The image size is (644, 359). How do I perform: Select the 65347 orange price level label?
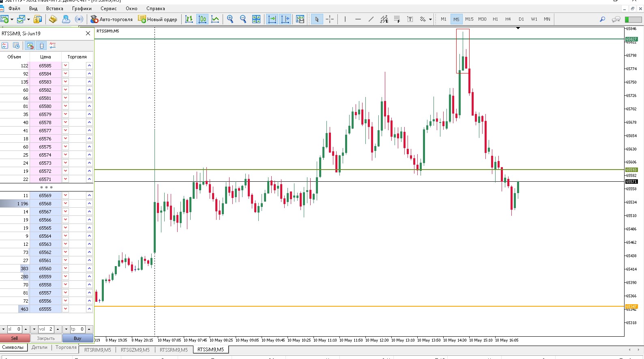[631, 307]
